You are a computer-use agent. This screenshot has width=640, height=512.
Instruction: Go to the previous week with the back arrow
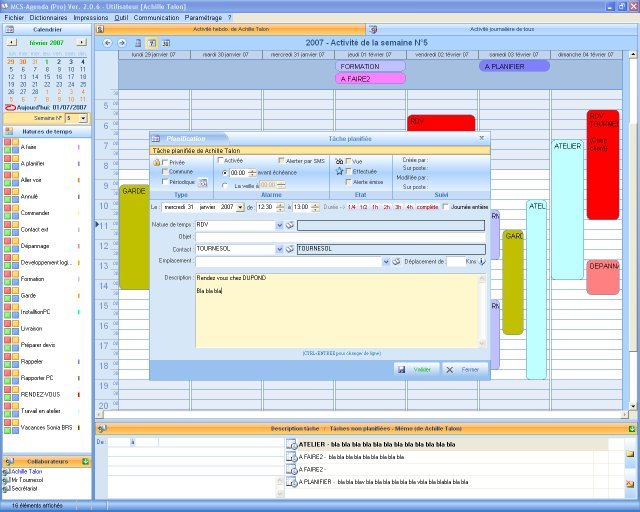[x=107, y=43]
